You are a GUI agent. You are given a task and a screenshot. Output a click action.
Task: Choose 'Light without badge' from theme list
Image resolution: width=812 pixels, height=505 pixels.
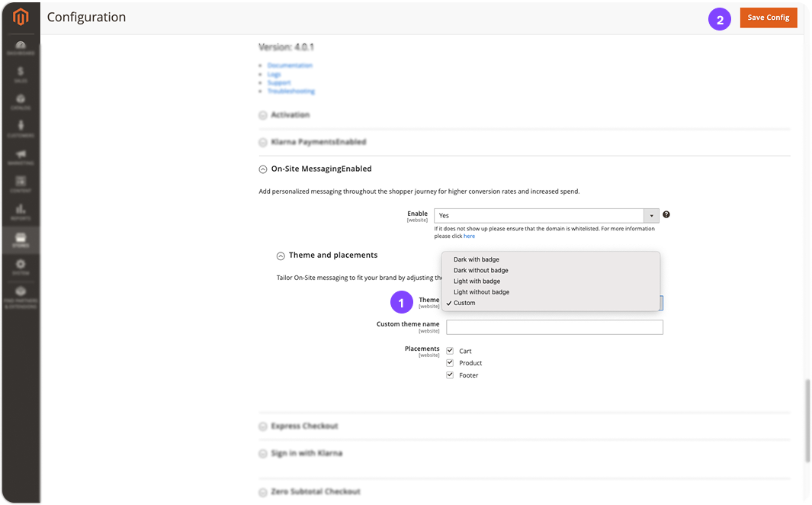pos(481,292)
